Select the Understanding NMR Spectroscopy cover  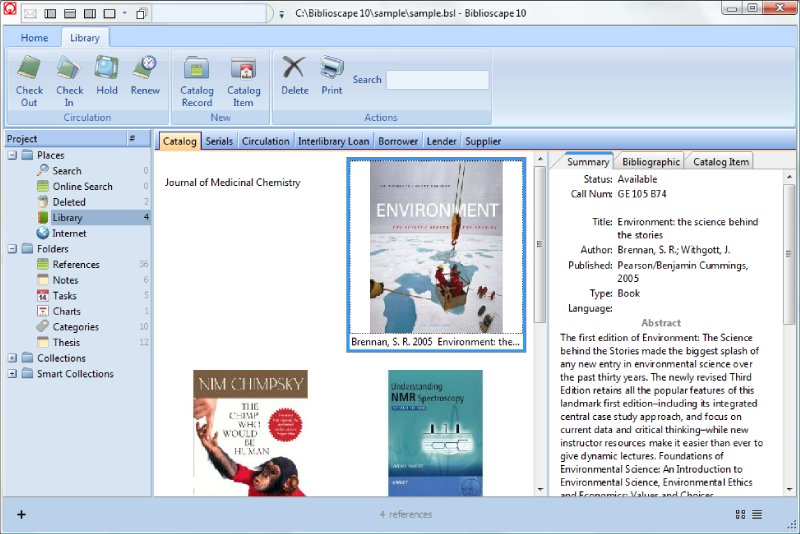435,433
